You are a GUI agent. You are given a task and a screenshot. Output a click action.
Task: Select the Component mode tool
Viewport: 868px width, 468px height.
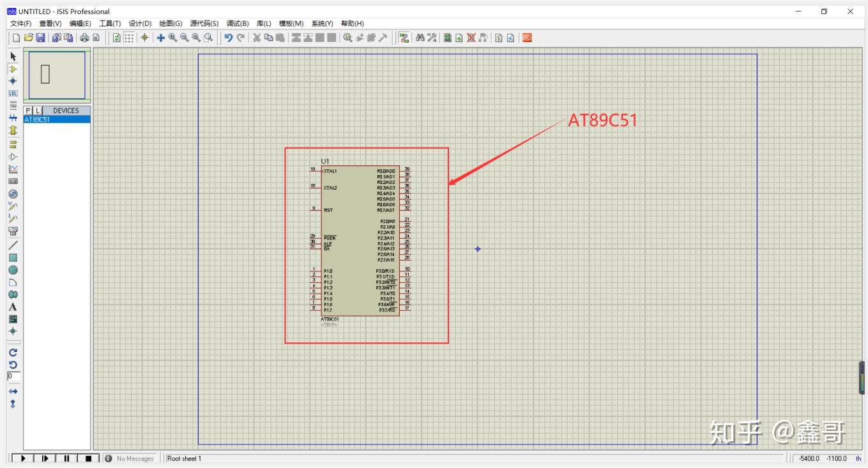(x=13, y=69)
